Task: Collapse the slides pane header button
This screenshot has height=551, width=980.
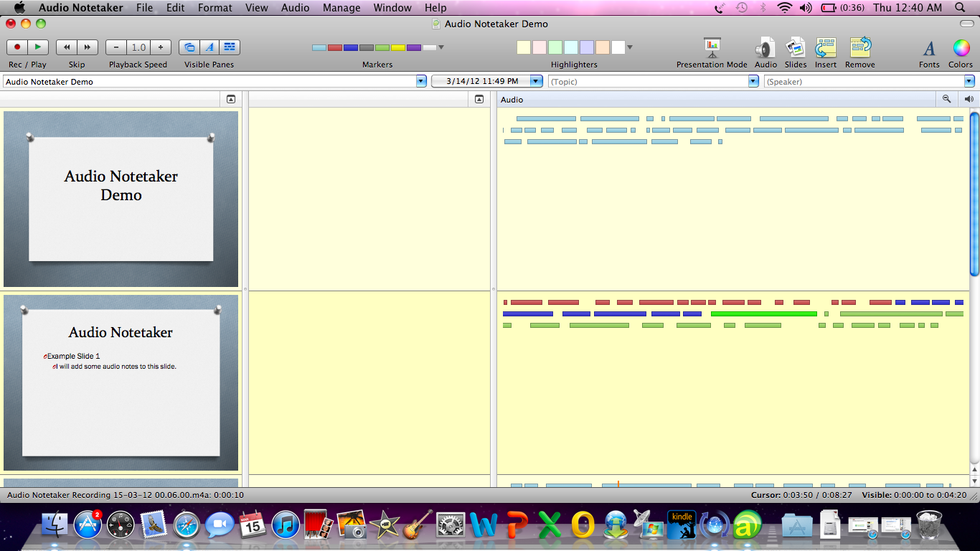Action: tap(231, 100)
